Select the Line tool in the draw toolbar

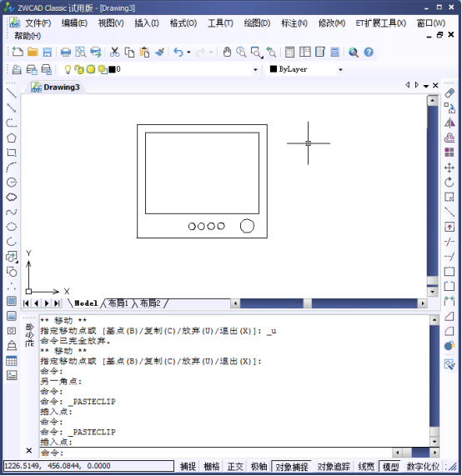tap(12, 93)
